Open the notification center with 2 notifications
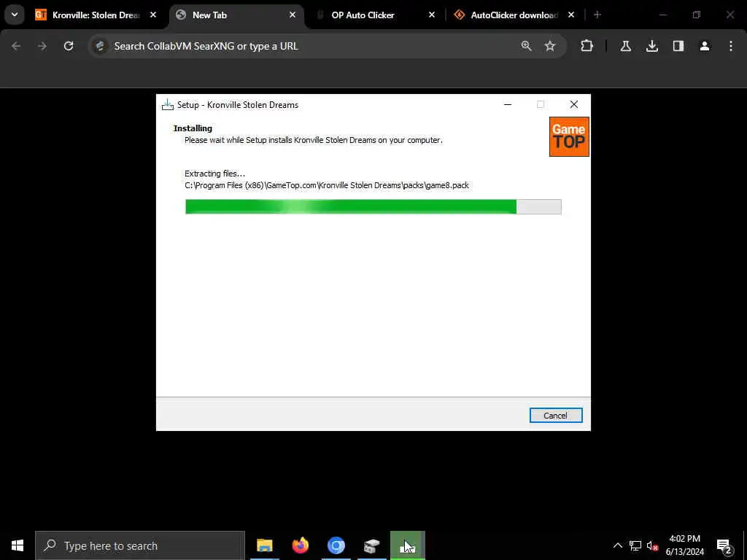 point(724,546)
